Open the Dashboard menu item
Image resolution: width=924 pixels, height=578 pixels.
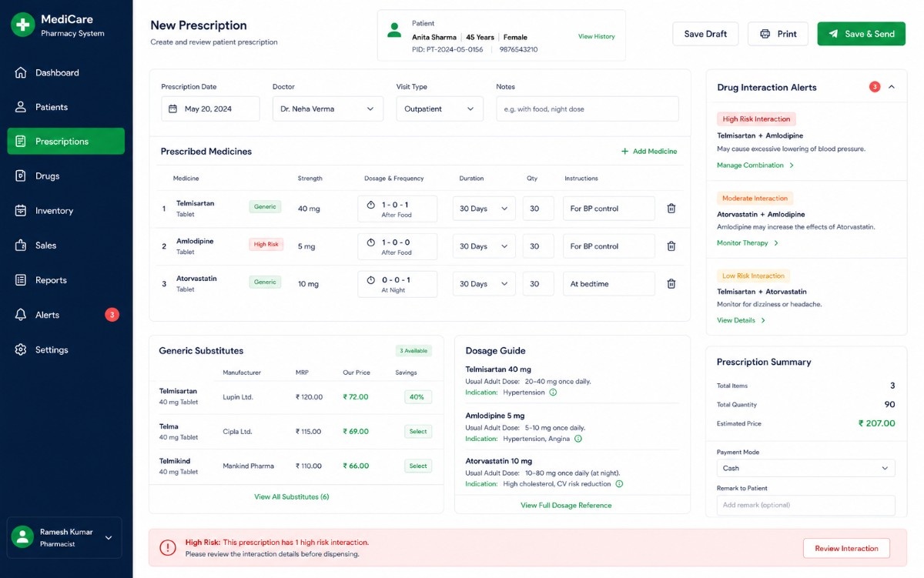pyautogui.click(x=66, y=72)
